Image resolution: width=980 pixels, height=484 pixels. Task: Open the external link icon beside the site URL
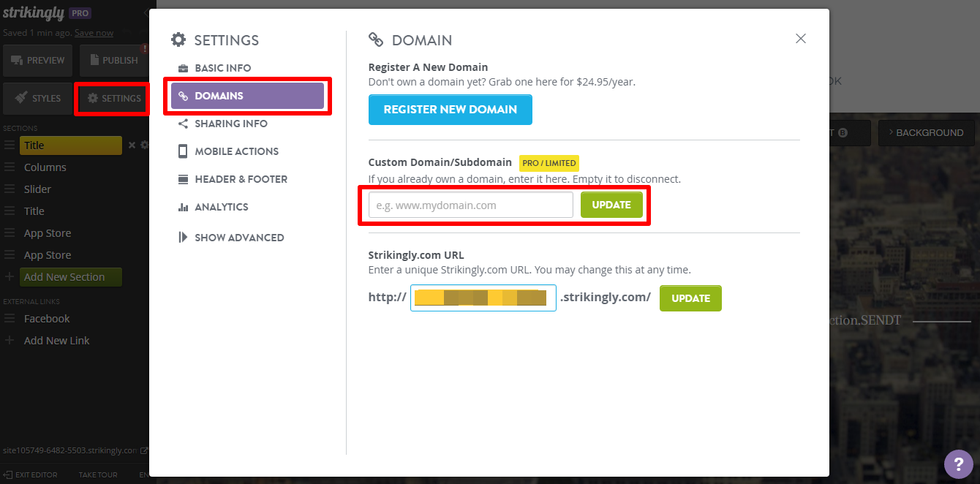pyautogui.click(x=144, y=450)
